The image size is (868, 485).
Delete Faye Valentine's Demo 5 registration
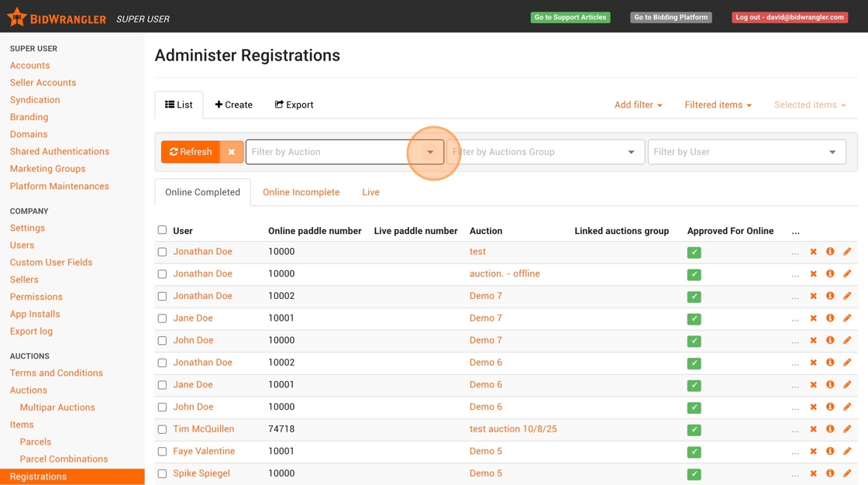pyautogui.click(x=813, y=451)
